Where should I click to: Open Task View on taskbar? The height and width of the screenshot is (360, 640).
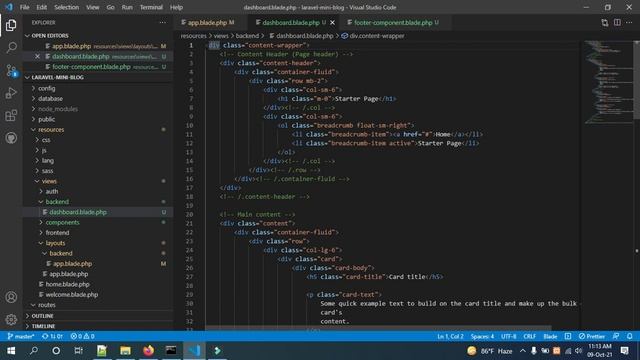coord(78,351)
